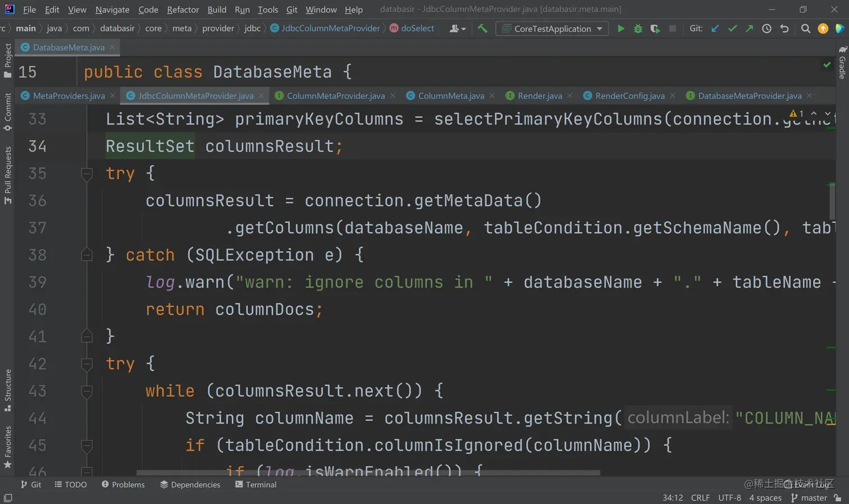Open the TODO tool window button
The width and height of the screenshot is (849, 504).
tap(71, 484)
